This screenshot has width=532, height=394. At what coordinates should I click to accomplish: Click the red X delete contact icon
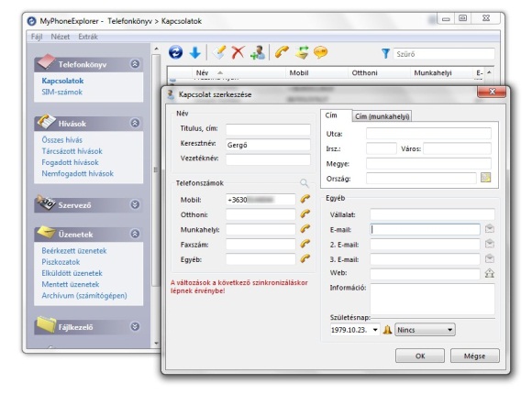(238, 52)
